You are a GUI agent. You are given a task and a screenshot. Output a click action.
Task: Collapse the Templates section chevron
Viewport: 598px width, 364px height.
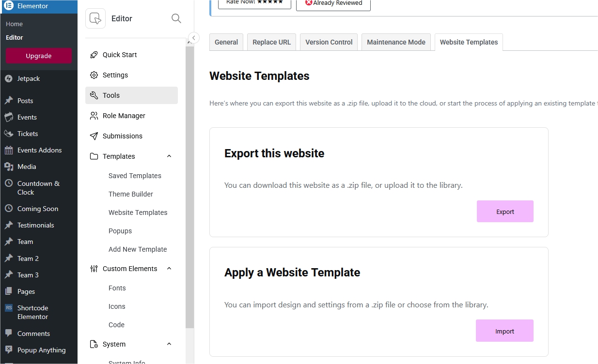tap(169, 156)
